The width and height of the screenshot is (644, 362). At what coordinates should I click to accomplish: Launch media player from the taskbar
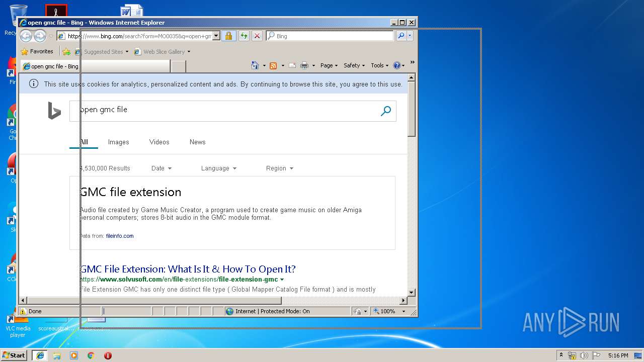pyautogui.click(x=74, y=355)
